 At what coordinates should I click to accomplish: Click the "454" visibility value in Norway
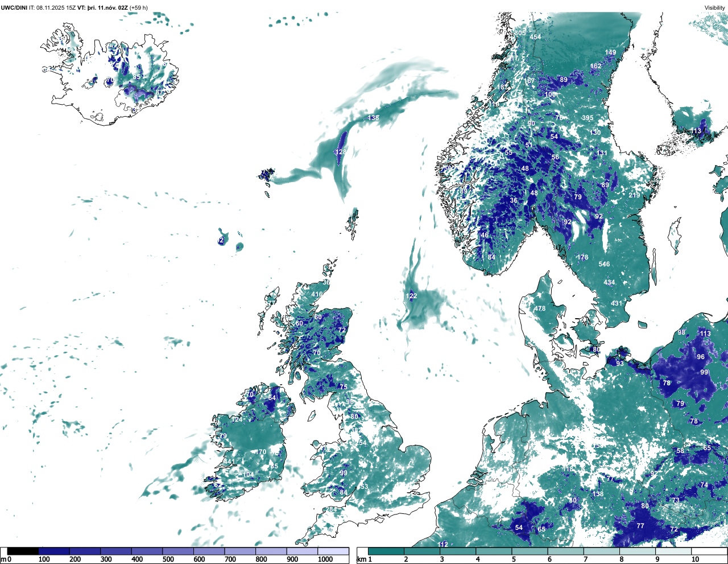[535, 37]
